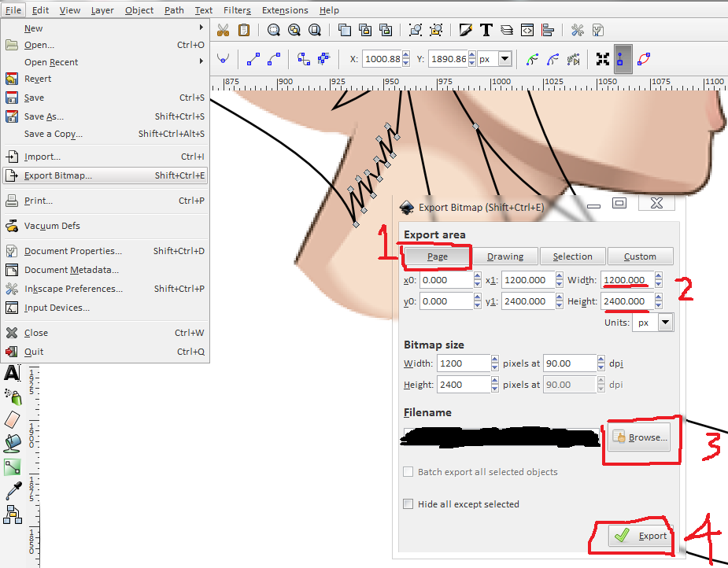Select the Paint bucket fill tool
This screenshot has height=568, width=728.
tap(12, 443)
